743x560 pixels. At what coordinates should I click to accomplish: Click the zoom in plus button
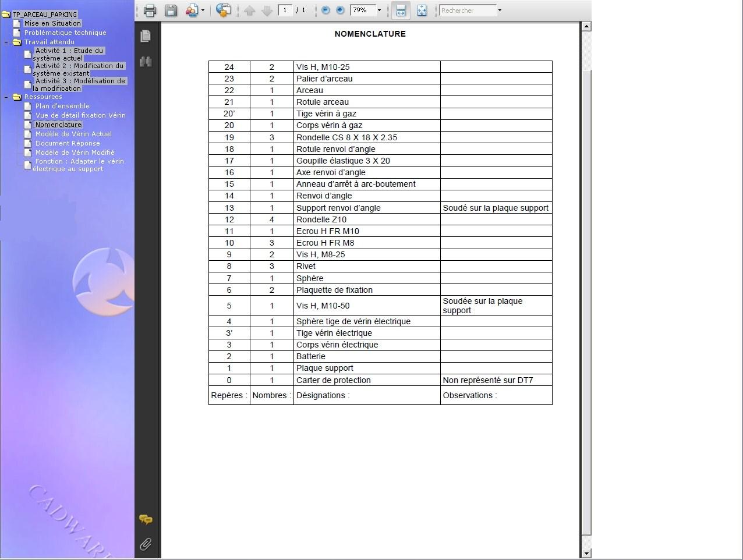tap(341, 10)
